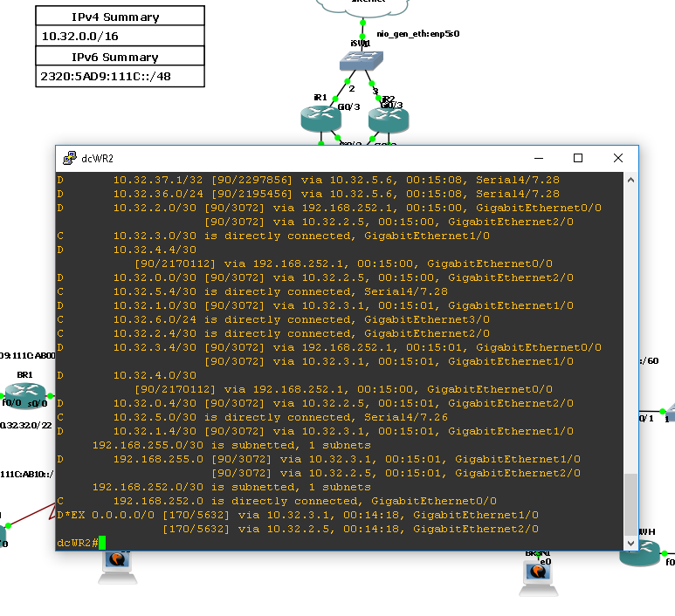Image resolution: width=675 pixels, height=616 pixels.
Task: Click the nio_gen_eth:enp5s0 link label
Action: point(418,33)
